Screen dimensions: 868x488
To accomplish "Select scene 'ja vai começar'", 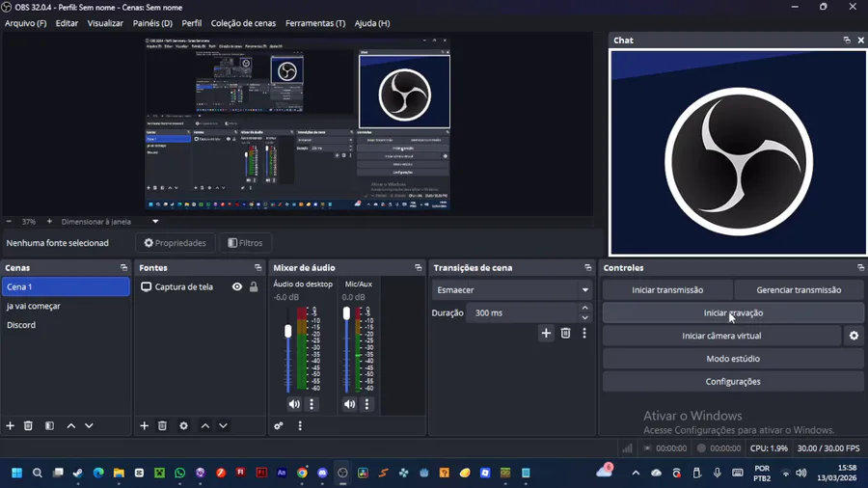I will pyautogui.click(x=66, y=306).
